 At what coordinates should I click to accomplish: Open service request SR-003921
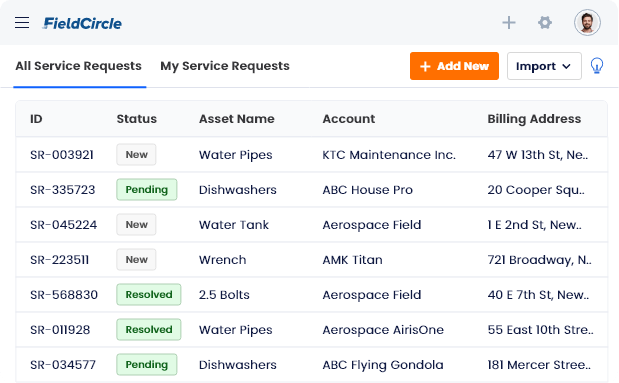[62, 155]
